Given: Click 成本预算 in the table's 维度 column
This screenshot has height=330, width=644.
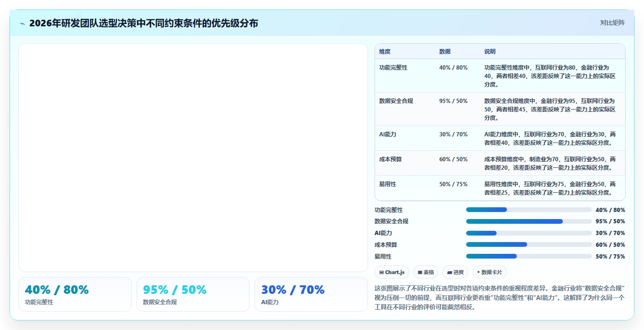Looking at the screenshot, I should (x=391, y=159).
